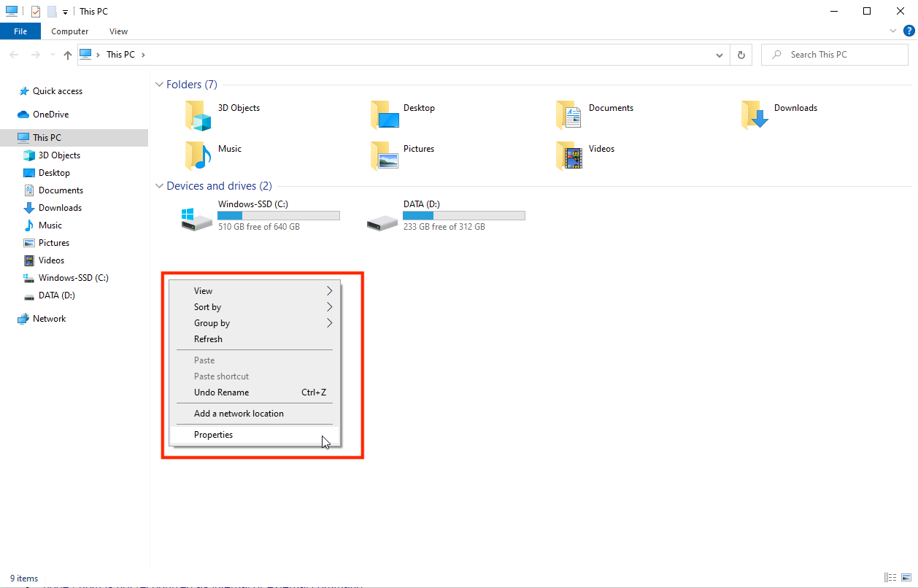Click the Quick access star in sidebar
Viewport: 918px width, 588px height.
pos(24,91)
